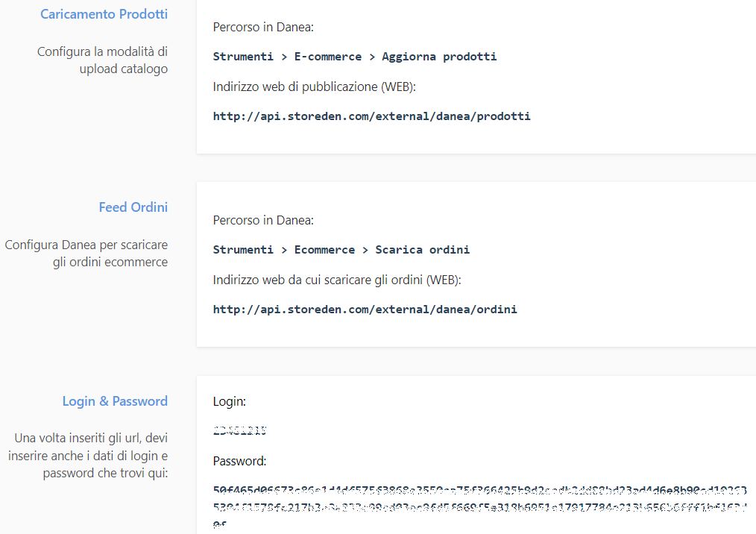Image resolution: width=756 pixels, height=534 pixels.
Task: Click the 'Password:' label
Action: [239, 461]
